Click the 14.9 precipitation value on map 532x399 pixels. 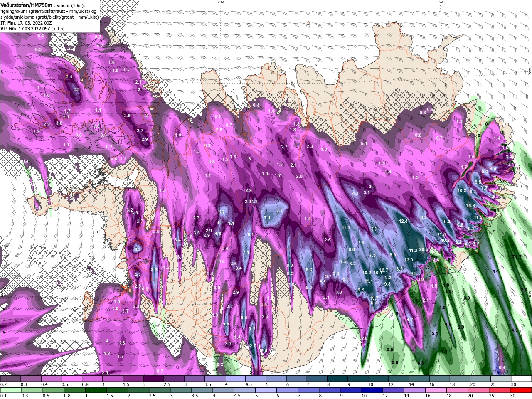(470, 205)
